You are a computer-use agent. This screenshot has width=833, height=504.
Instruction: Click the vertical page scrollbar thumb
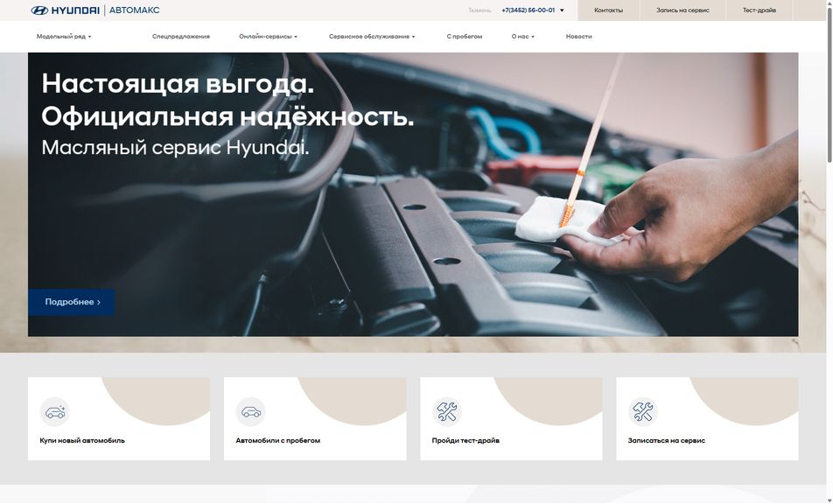pyautogui.click(x=829, y=85)
